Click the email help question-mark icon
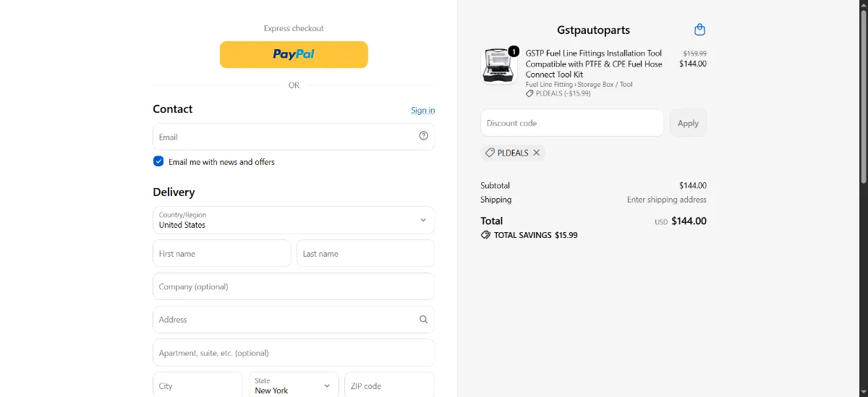Image resolution: width=868 pixels, height=397 pixels. coord(424,135)
